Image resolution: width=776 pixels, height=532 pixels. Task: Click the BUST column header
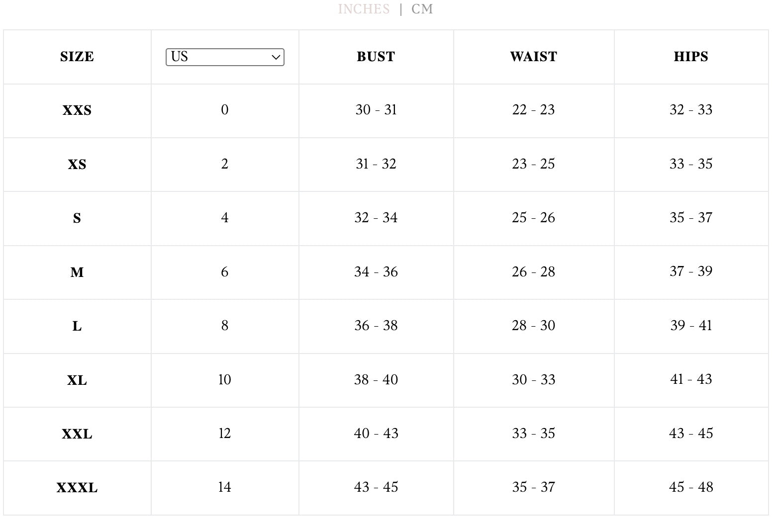coord(376,57)
